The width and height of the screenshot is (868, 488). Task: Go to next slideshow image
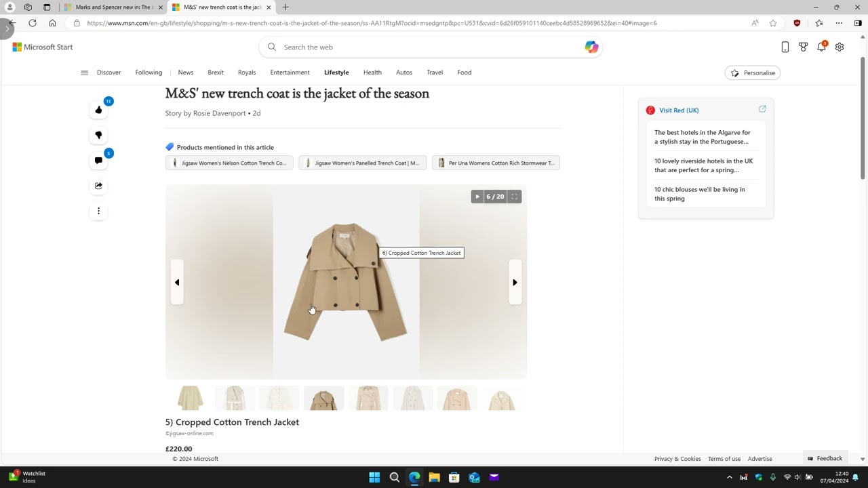click(515, 282)
